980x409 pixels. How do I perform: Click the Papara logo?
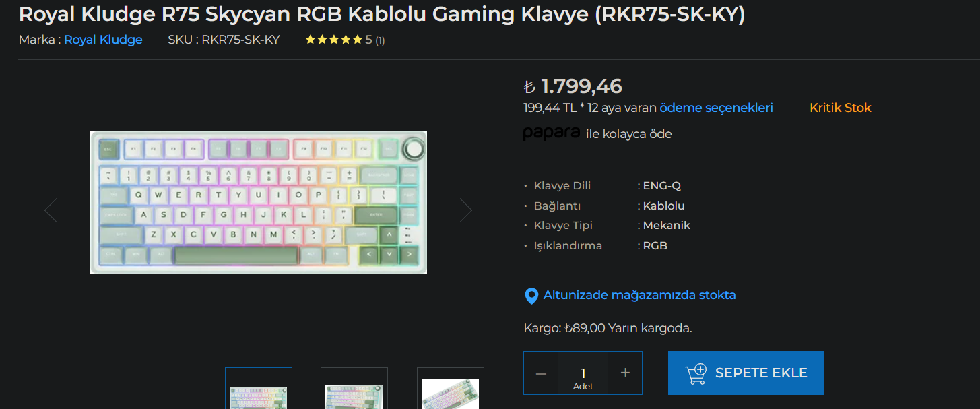552,133
